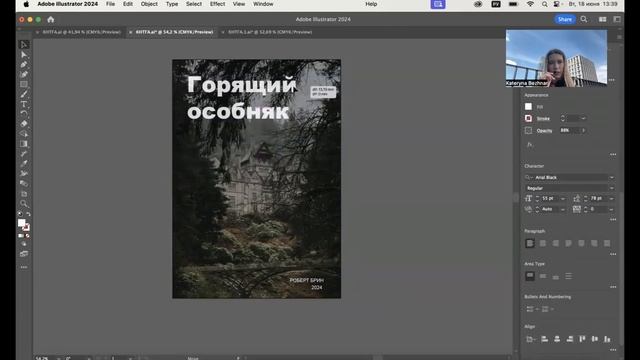Image resolution: width=640 pixels, height=360 pixels.
Task: Switch to third document tab at 52.69%
Action: (x=270, y=32)
